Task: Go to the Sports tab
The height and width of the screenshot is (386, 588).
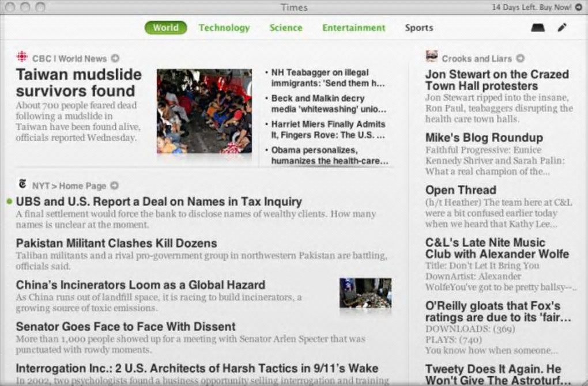Action: pos(419,28)
